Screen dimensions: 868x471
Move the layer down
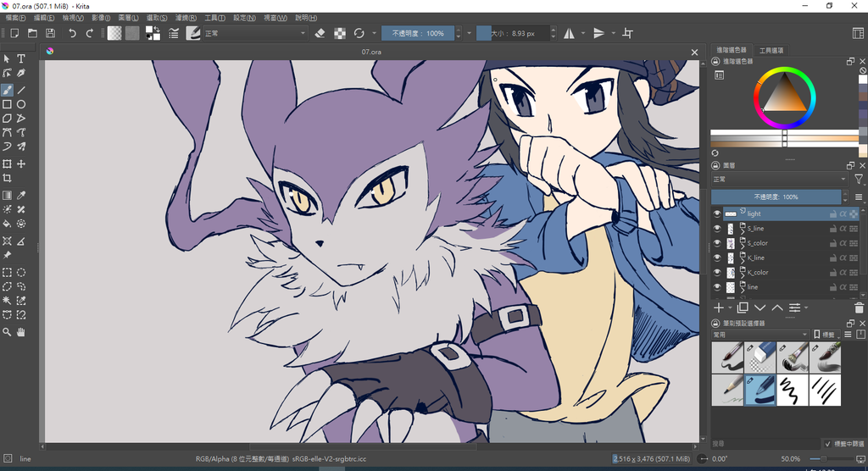pos(760,308)
